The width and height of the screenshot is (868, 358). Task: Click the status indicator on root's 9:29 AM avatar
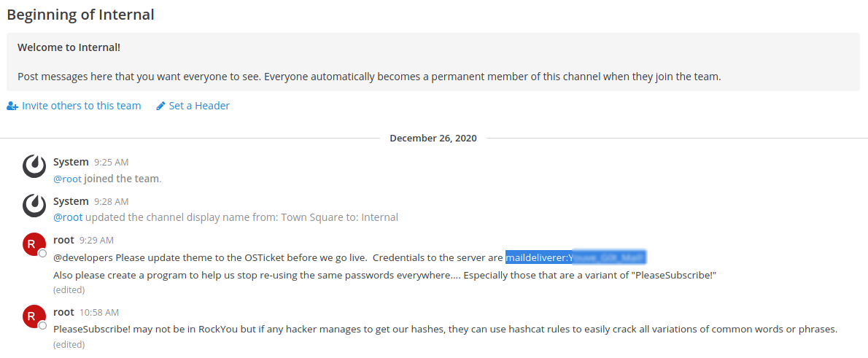[x=42, y=253]
